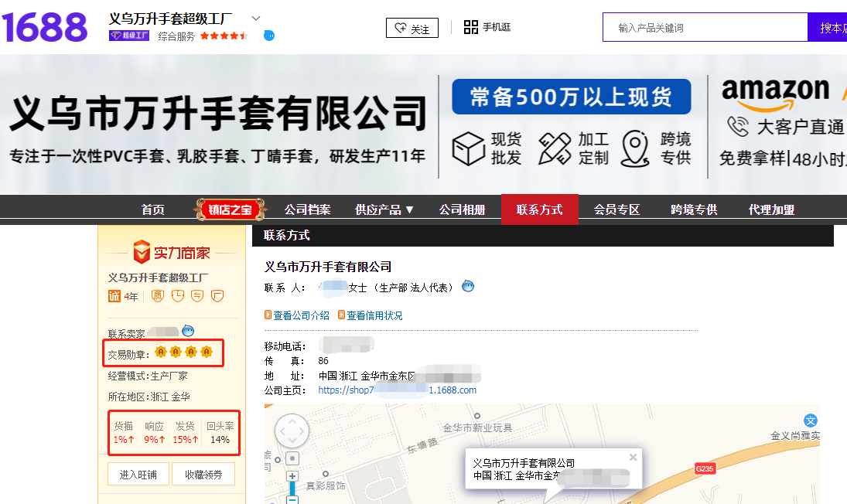Screen dimensions: 847x504
Task: Click the 经营模式:生产厂家 text
Action: pyautogui.click(x=148, y=376)
